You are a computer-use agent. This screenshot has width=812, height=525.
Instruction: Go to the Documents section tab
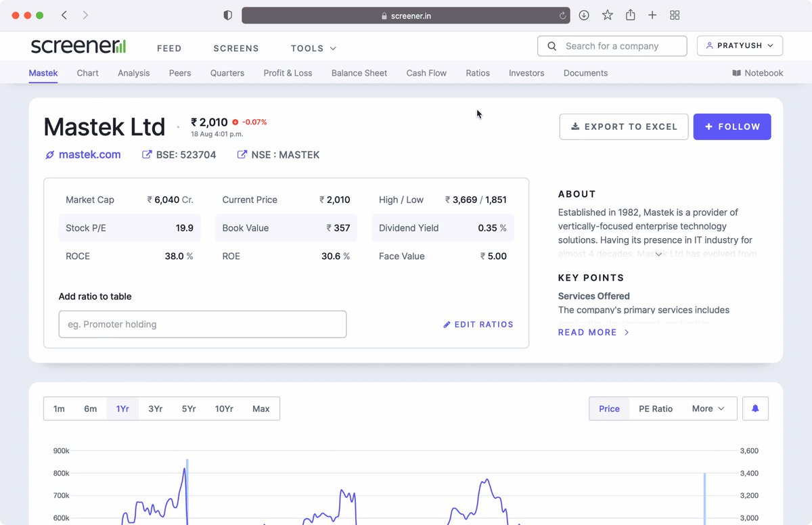click(x=585, y=73)
